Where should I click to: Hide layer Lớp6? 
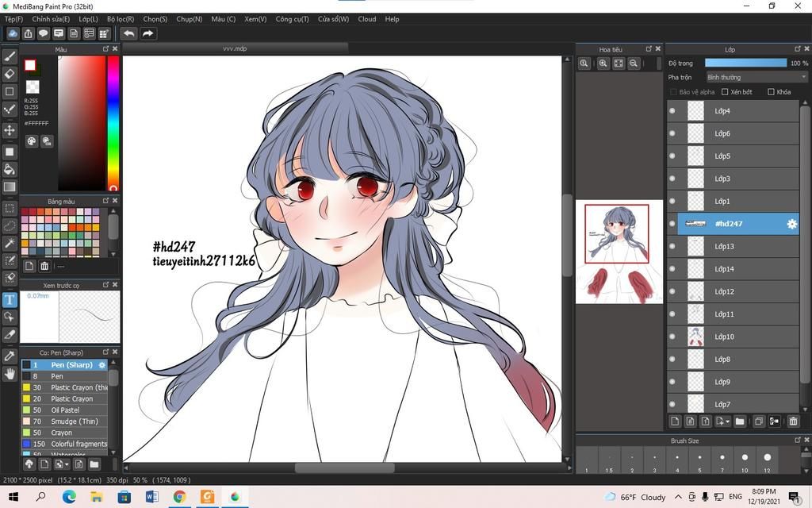click(x=672, y=133)
